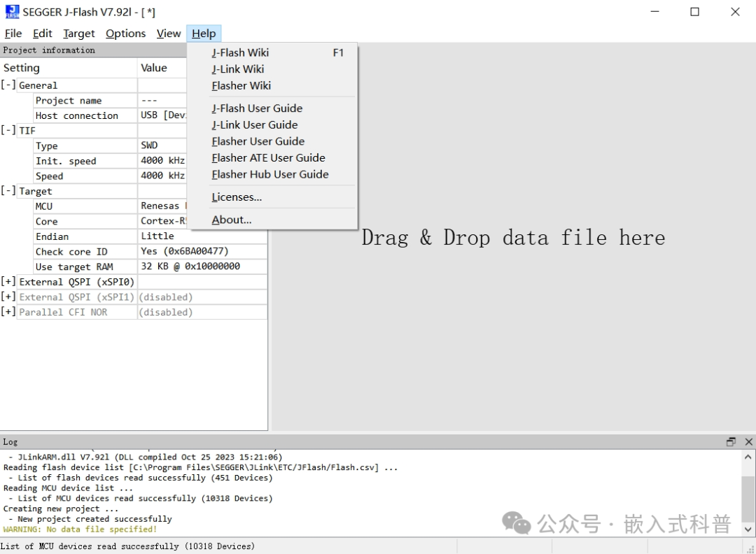756x554 pixels.
Task: Click the Little endian value
Action: click(157, 236)
